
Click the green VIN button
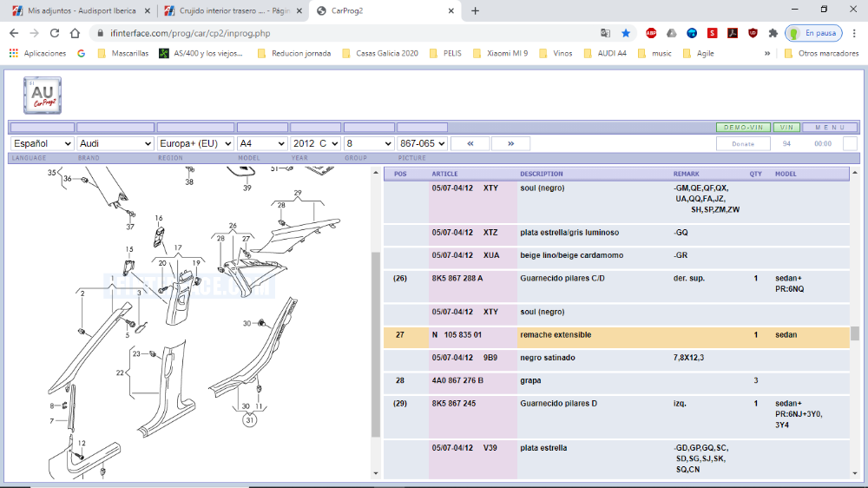pyautogui.click(x=786, y=128)
